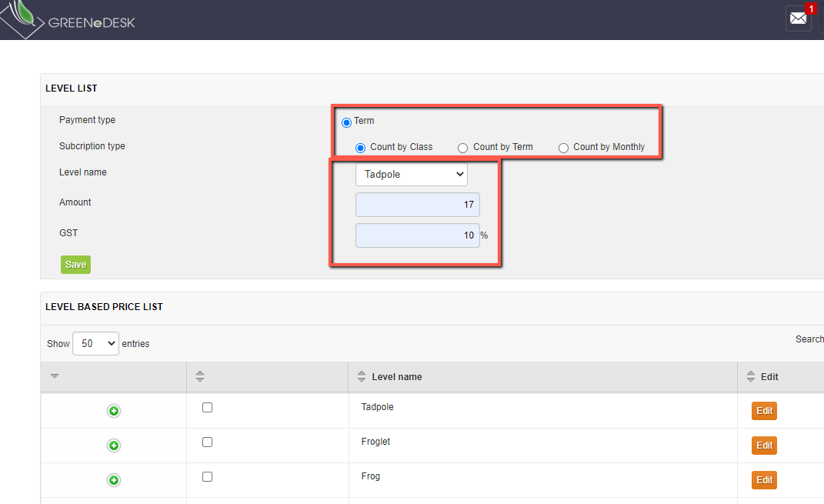Expand the Tadpole row with green plus
Image resolution: width=824 pixels, height=504 pixels.
(114, 411)
